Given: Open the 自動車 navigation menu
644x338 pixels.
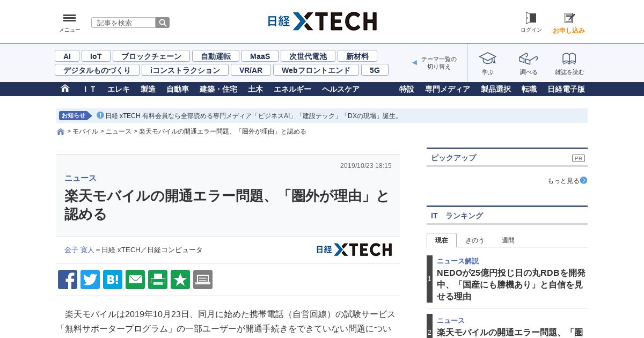Looking at the screenshot, I should coord(178,89).
